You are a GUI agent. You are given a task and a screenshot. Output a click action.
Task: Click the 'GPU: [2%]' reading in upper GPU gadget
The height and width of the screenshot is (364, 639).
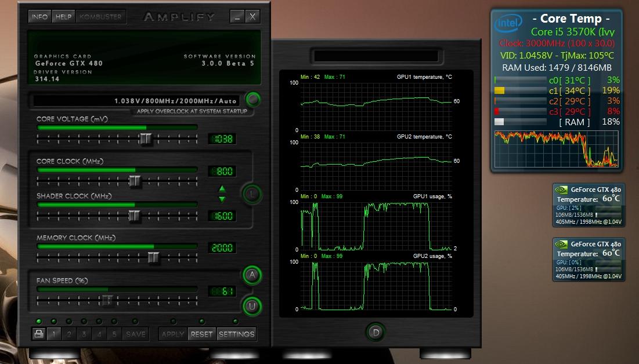tap(569, 208)
